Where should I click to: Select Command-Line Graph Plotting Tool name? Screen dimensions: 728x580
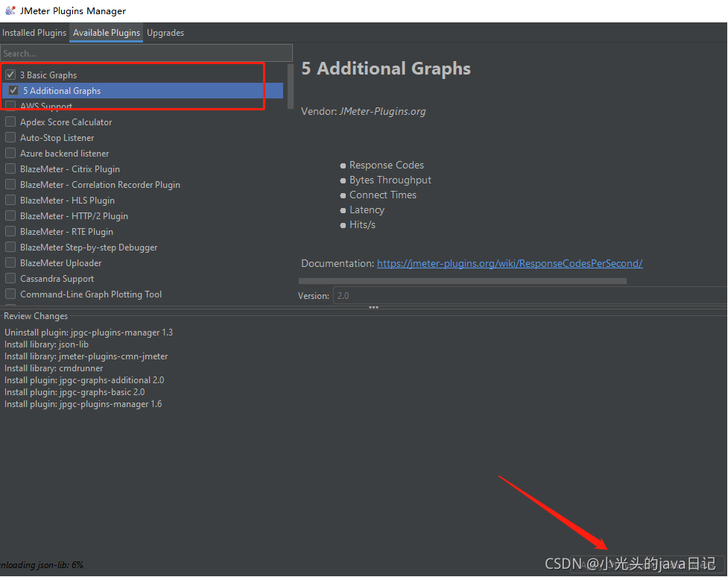coord(91,294)
